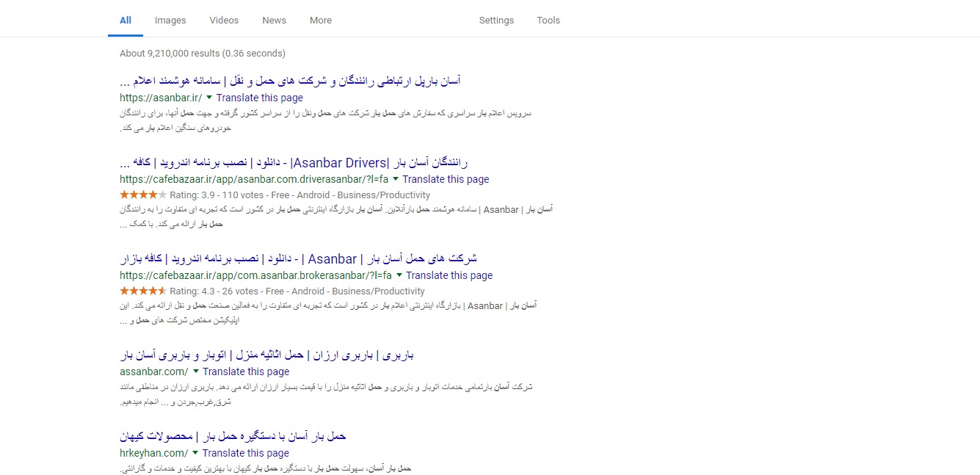Viewport: 980px width, 475px height.
Task: Open search Tools
Action: pos(548,21)
